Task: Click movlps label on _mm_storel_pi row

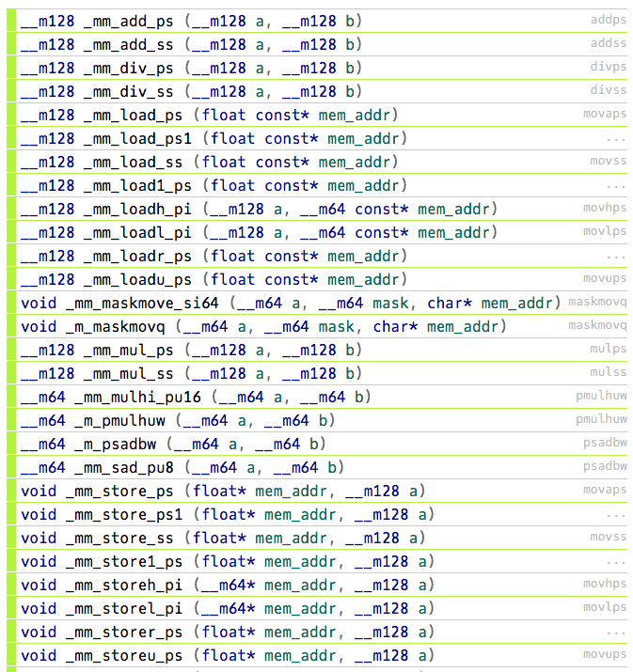Action: pos(605,607)
